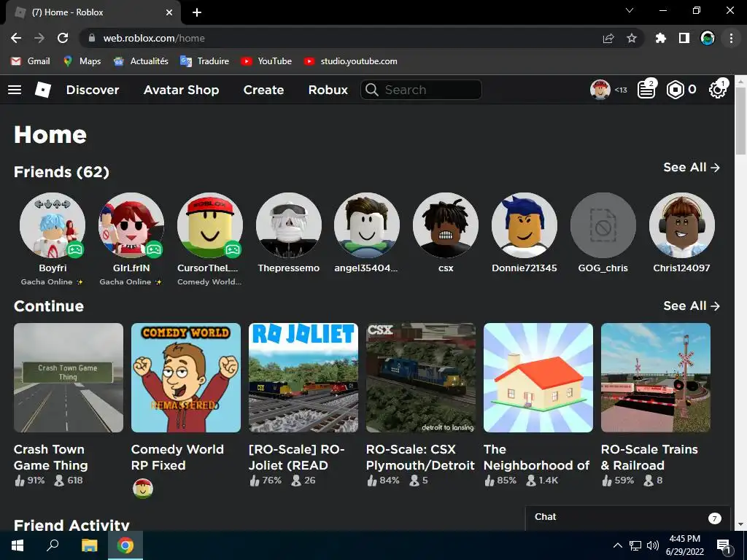Screen dimensions: 747x560
Task: Open the user avatar profile in header
Action: pos(600,90)
